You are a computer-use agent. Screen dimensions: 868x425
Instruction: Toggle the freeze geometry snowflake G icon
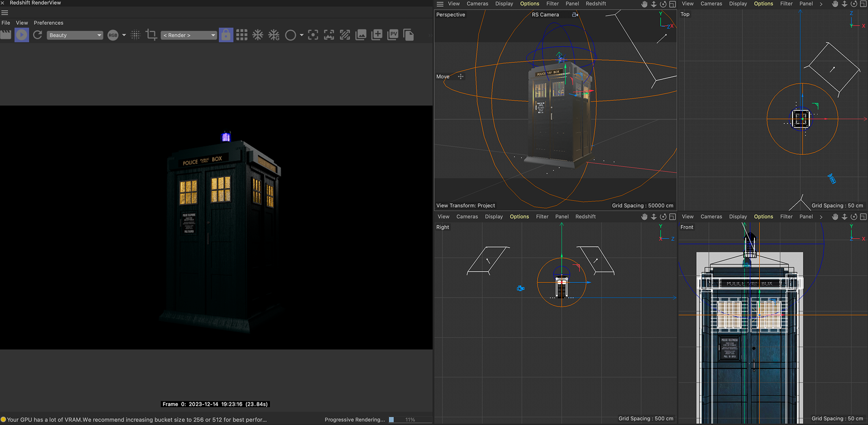pyautogui.click(x=274, y=35)
